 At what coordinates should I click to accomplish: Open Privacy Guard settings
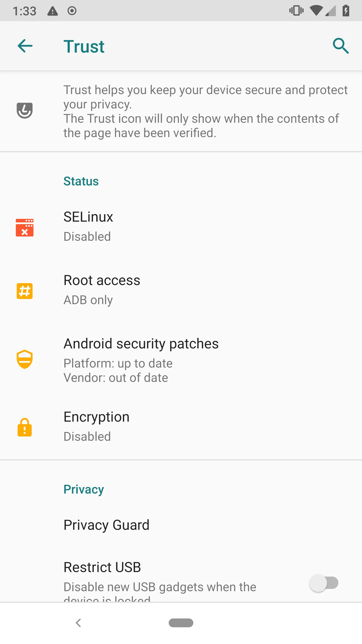click(x=107, y=525)
